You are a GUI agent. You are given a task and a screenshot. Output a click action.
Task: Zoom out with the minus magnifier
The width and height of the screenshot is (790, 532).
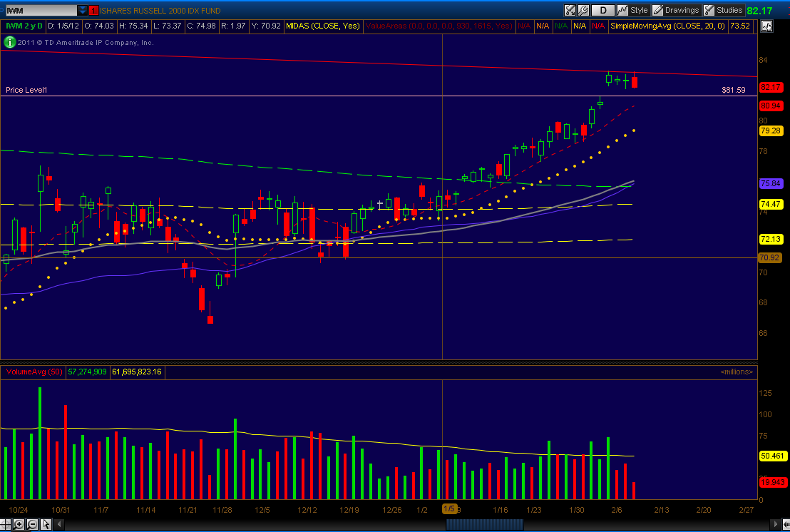point(32,524)
